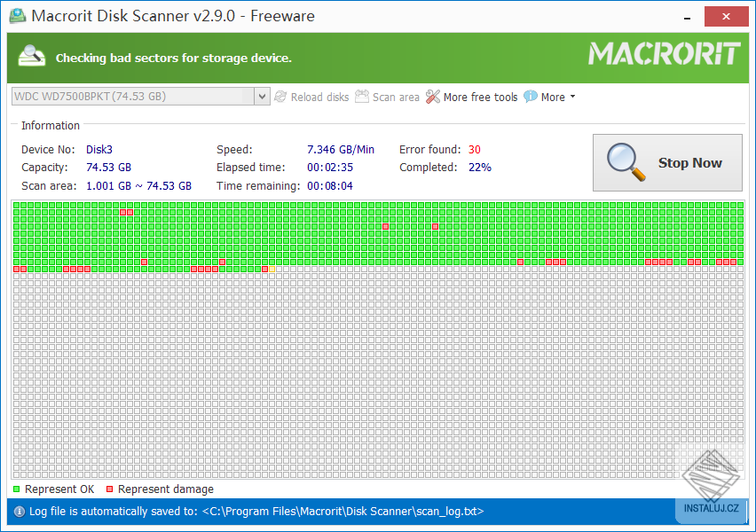Click Time remaining value 00:08:04

(330, 185)
